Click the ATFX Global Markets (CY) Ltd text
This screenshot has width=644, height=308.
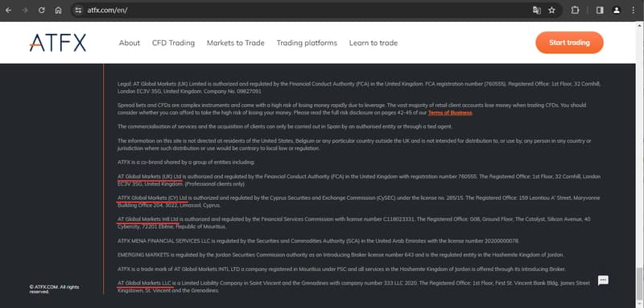click(x=152, y=198)
